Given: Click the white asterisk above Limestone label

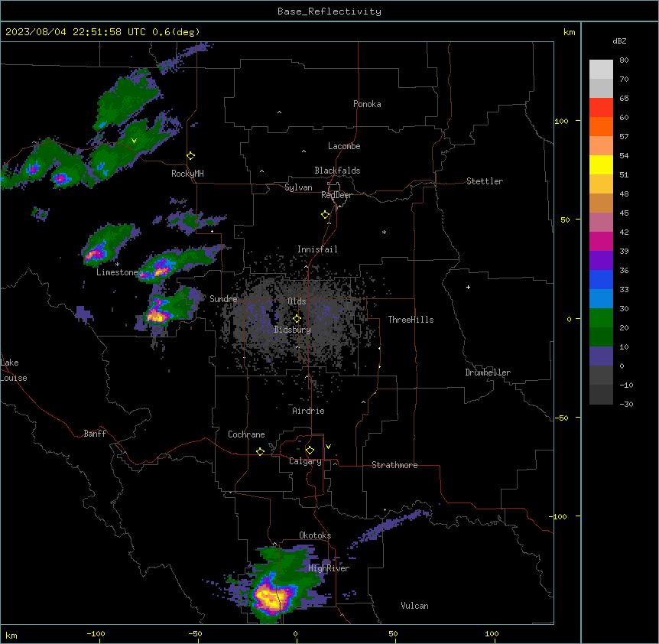Looking at the screenshot, I should click(117, 265).
